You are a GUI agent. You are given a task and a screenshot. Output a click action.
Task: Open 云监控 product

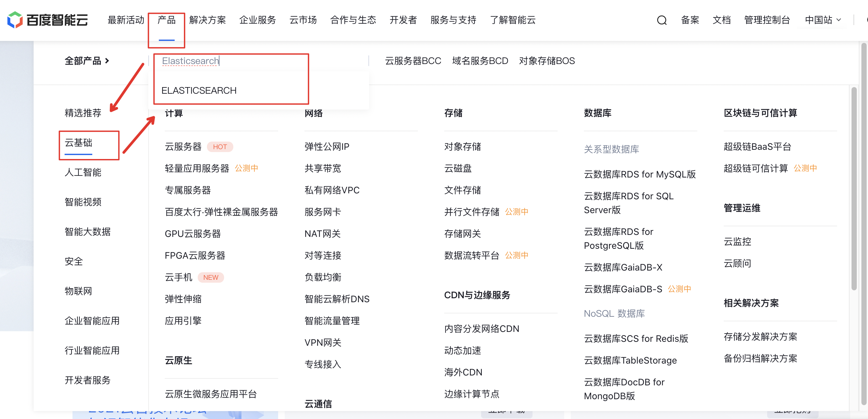[x=737, y=242]
